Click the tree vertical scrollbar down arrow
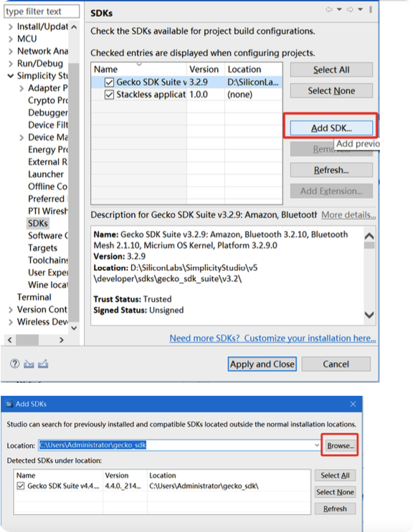The width and height of the screenshot is (415, 532). (74, 328)
